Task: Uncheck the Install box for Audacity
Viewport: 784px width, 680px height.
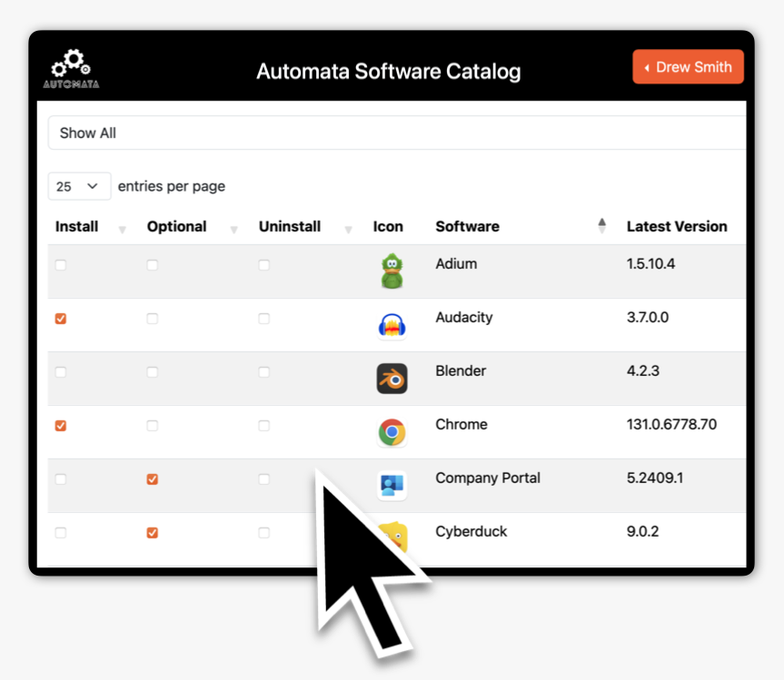Action: pyautogui.click(x=61, y=319)
